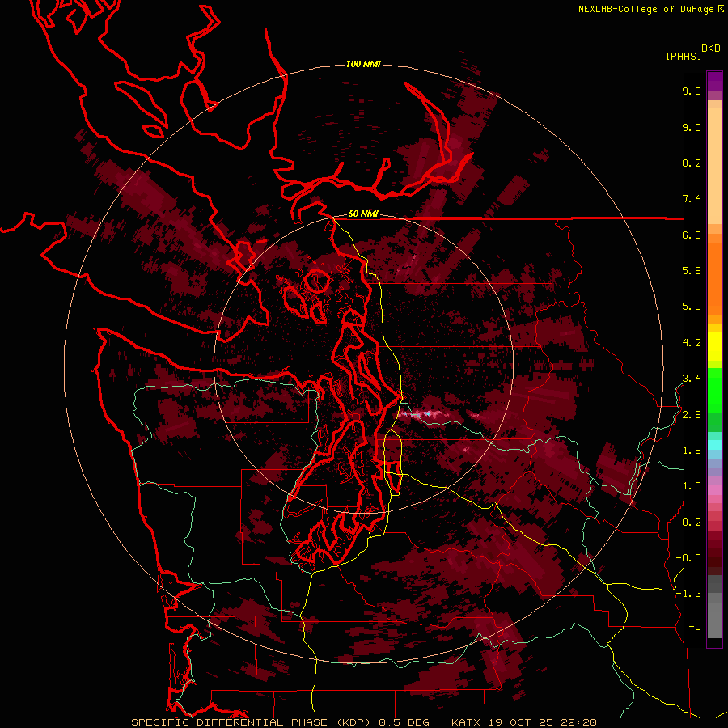Click the 9.0 value on the color scale

692,128
